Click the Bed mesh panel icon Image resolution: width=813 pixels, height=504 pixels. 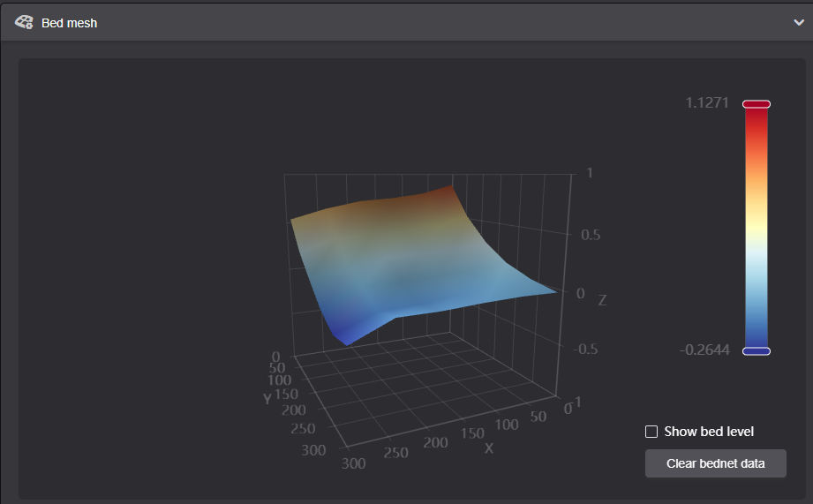coord(24,22)
